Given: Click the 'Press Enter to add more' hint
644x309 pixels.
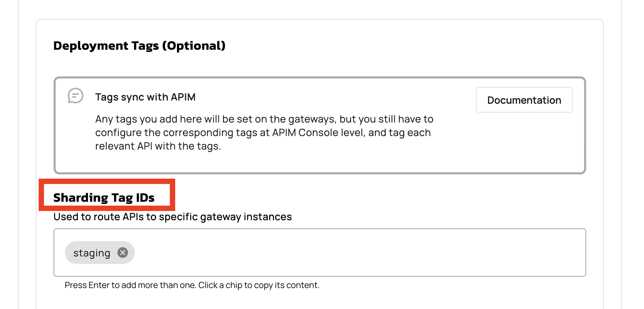Looking at the screenshot, I should (130, 285).
